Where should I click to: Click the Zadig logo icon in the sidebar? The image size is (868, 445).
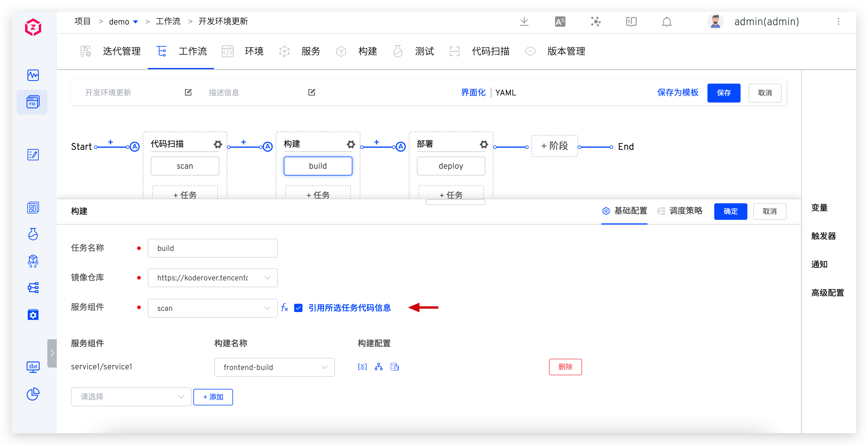33,27
